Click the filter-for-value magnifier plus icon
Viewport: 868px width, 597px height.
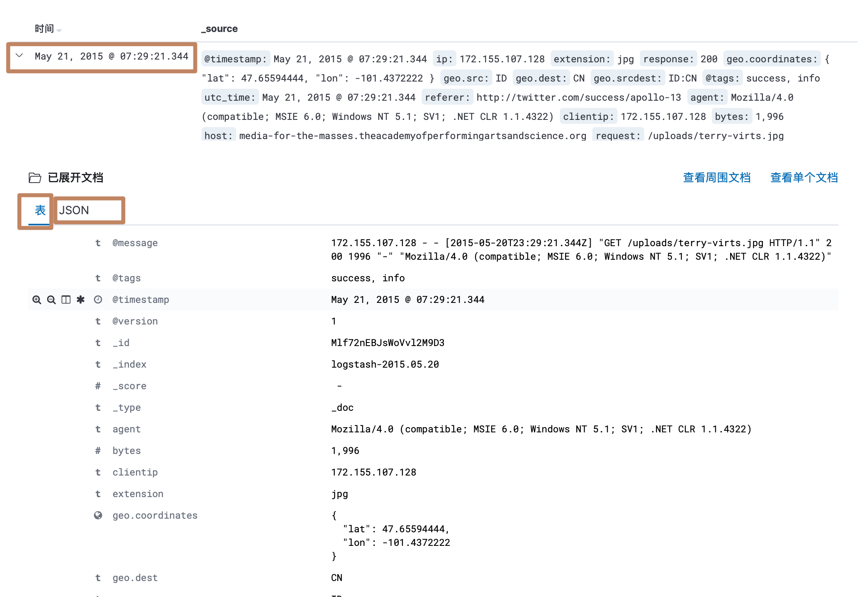37,300
